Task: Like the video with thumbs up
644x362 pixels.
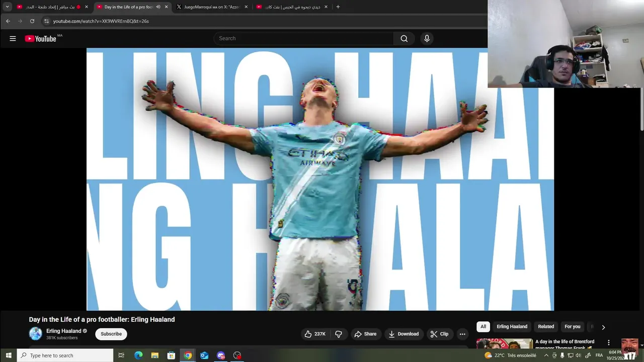Action: click(315, 334)
